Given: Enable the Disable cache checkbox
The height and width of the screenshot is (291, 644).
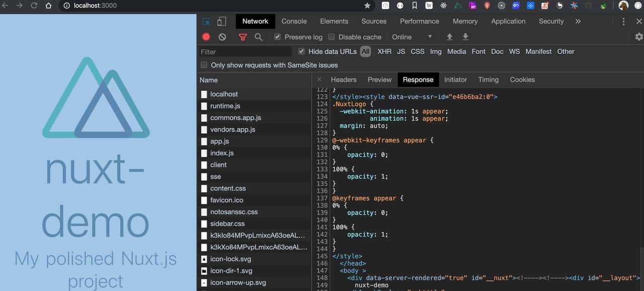Looking at the screenshot, I should pos(332,37).
